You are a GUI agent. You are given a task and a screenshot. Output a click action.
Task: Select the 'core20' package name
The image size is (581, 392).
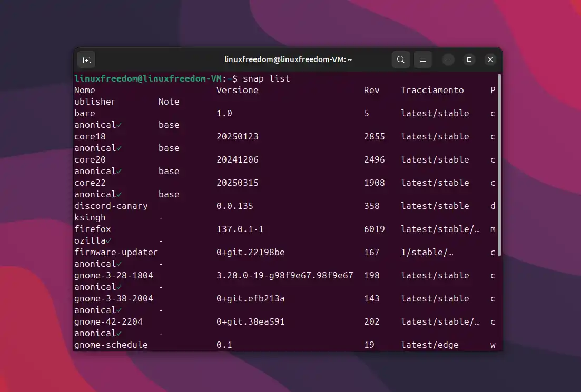pyautogui.click(x=90, y=159)
